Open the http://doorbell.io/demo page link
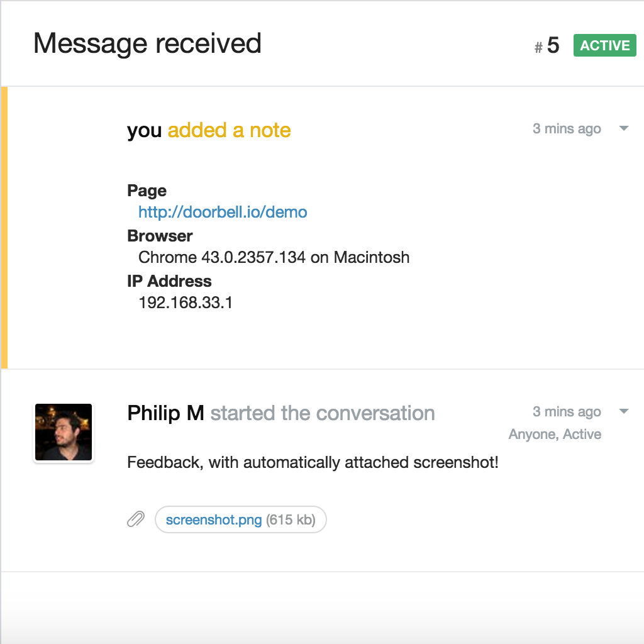Screen dimensions: 644x644 [223, 212]
